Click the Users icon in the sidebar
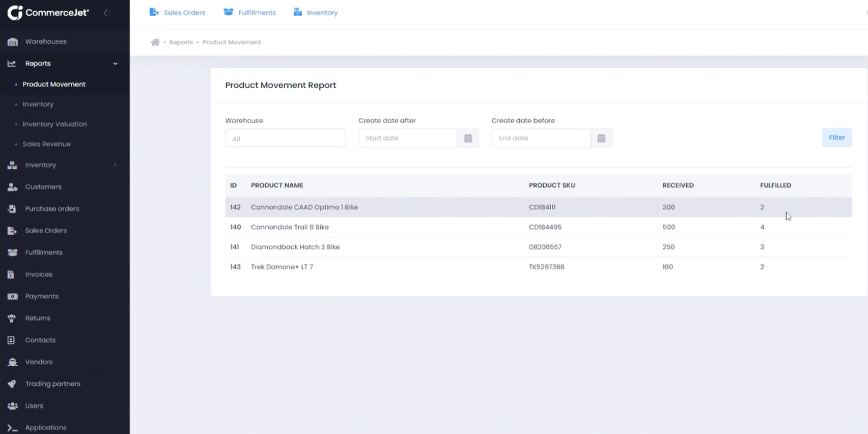This screenshot has height=434, width=868. pyautogui.click(x=12, y=406)
